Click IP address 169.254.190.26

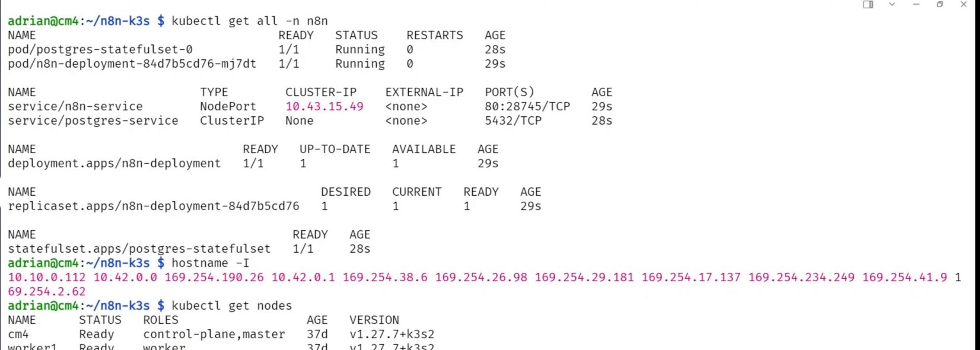tap(214, 278)
